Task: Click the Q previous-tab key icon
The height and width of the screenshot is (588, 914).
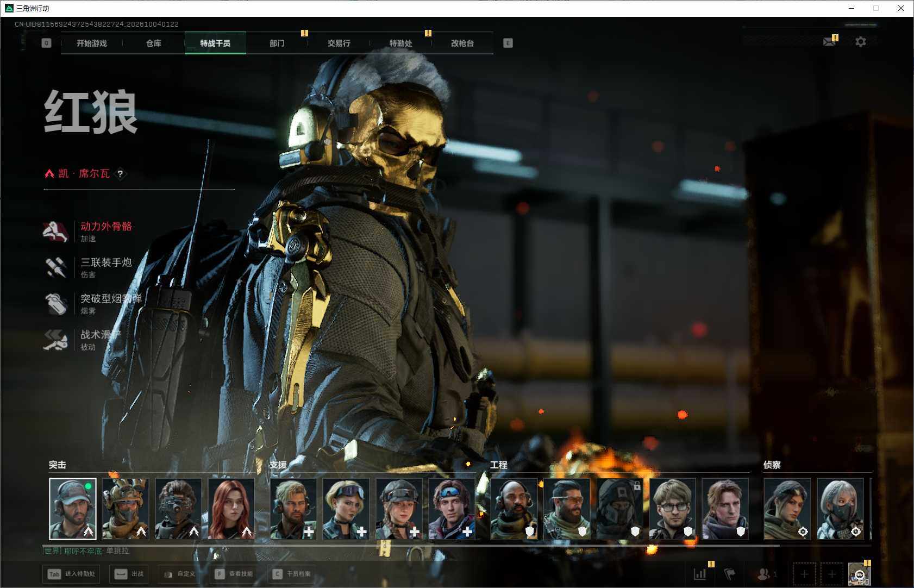Action: click(46, 43)
